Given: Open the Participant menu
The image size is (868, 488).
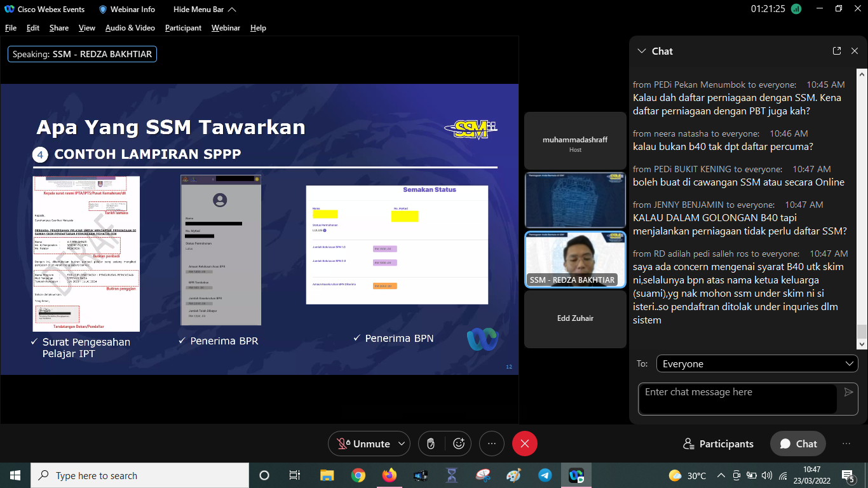Looking at the screenshot, I should point(183,28).
